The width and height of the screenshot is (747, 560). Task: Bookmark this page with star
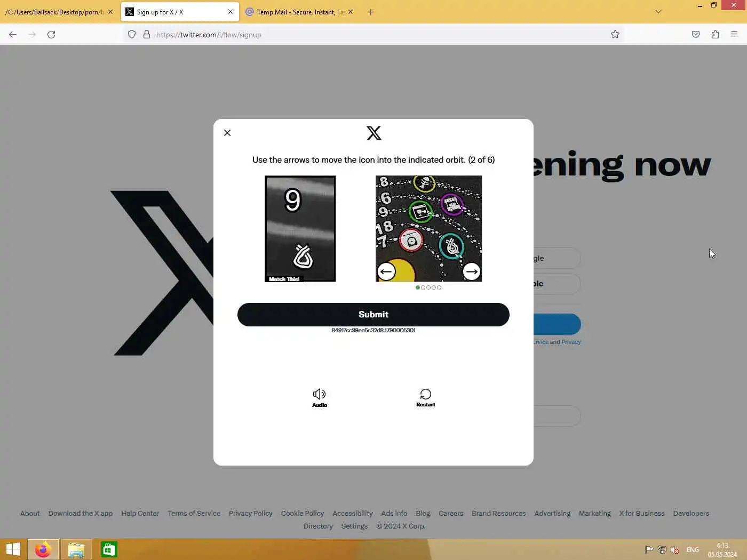[615, 35]
